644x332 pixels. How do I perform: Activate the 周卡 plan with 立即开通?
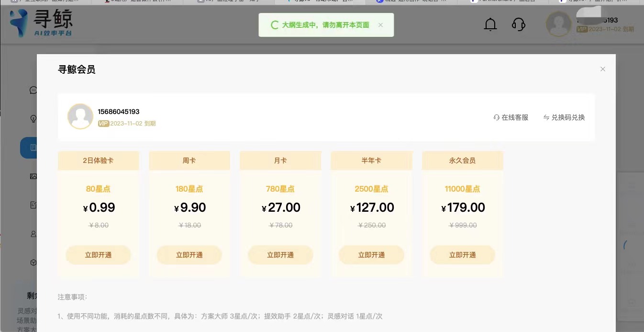189,255
